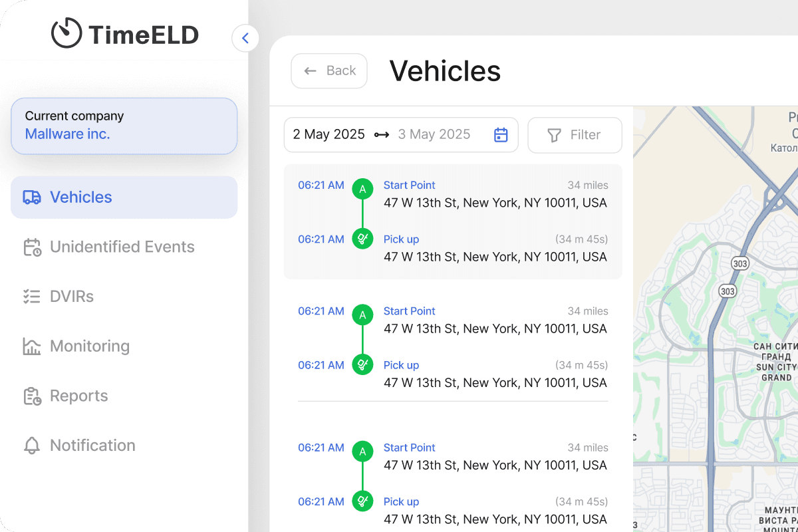
Task: Click the truck icon beside Vehicles
Action: click(x=31, y=198)
